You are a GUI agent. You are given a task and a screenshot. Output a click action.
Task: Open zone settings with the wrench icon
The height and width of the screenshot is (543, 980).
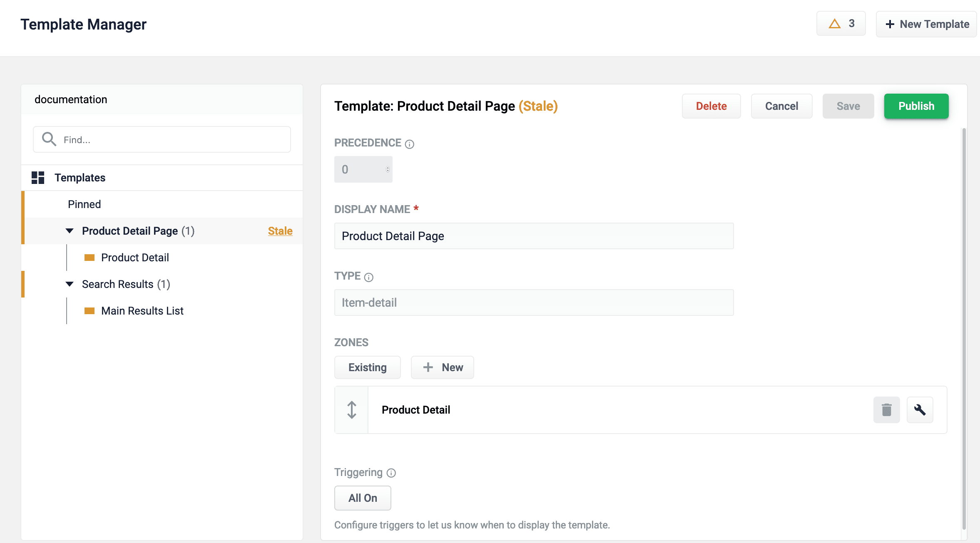920,410
